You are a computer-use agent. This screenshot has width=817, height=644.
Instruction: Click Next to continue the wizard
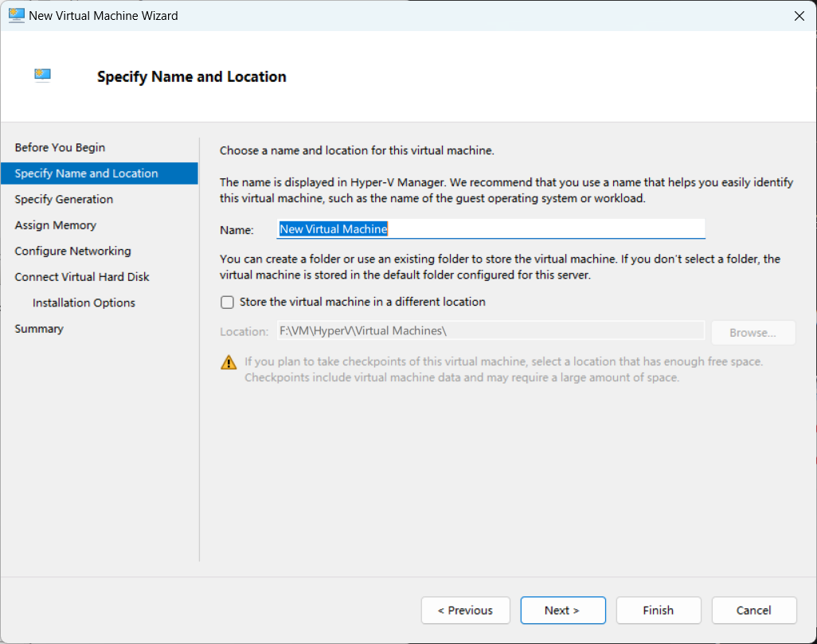563,610
